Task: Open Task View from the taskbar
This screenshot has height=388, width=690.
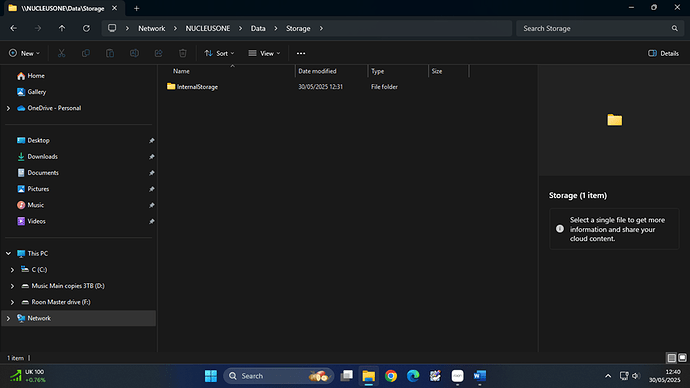Action: coord(347,376)
